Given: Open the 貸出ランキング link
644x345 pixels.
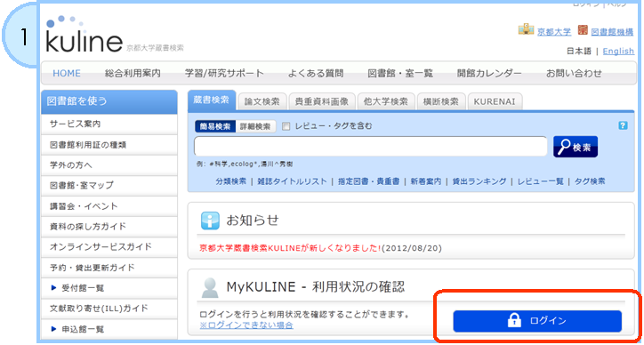Looking at the screenshot, I should 479,181.
